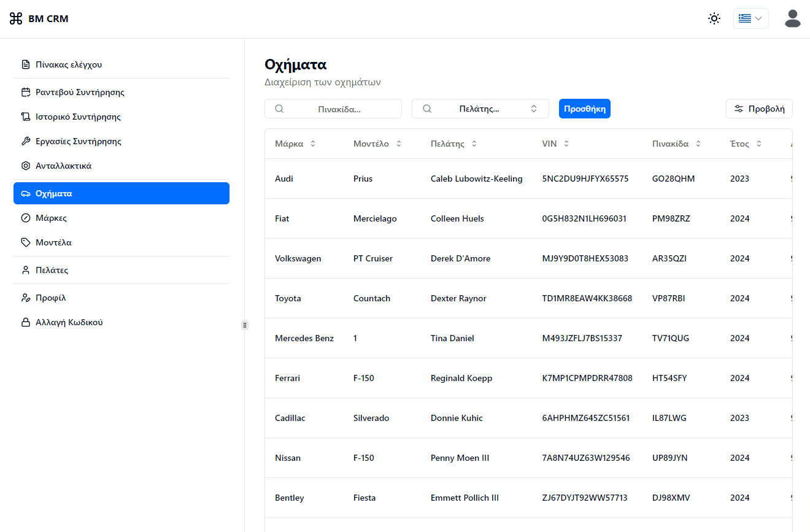Click customer Tina Daniel cell

tap(452, 338)
